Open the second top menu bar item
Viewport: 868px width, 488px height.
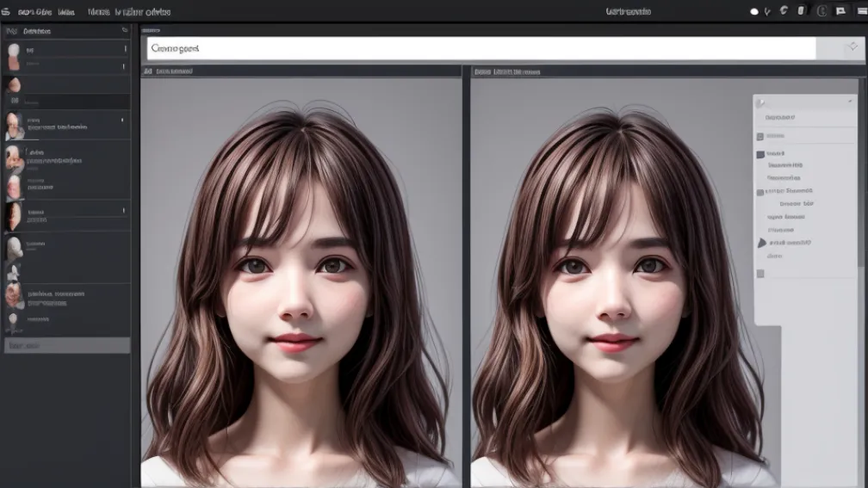[x=65, y=12]
